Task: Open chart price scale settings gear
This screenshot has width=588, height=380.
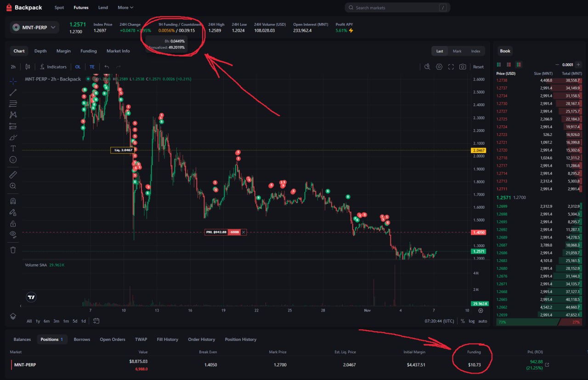Action: [x=481, y=310]
